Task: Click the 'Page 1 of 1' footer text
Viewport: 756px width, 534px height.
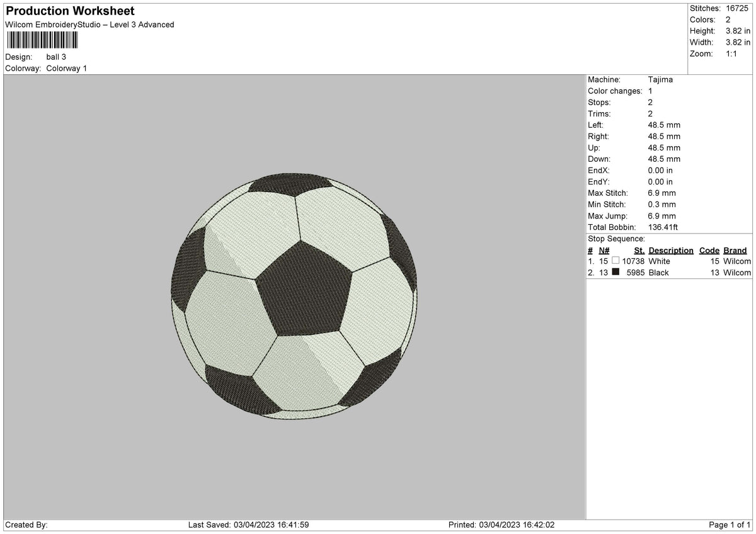Action: [x=730, y=525]
